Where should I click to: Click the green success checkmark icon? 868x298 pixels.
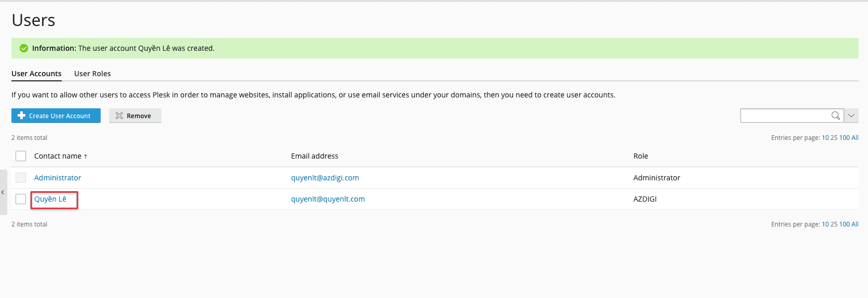24,48
